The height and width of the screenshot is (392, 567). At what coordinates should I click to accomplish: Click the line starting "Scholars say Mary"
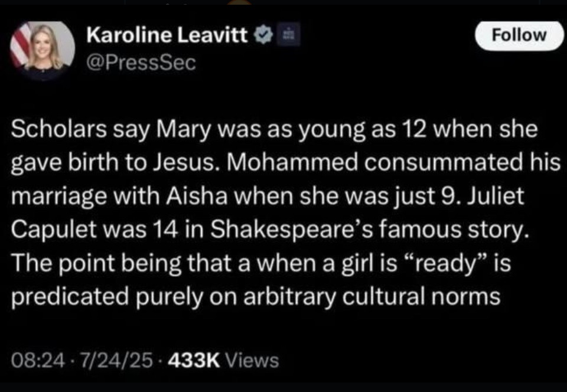[x=275, y=130]
